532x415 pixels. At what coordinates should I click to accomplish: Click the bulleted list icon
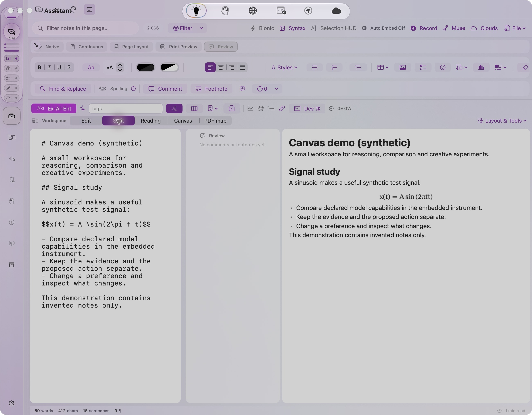point(314,68)
